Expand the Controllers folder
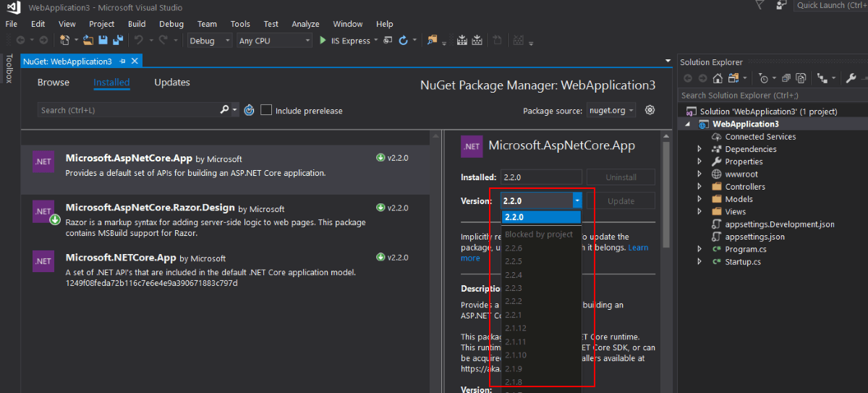868x393 pixels. click(699, 187)
